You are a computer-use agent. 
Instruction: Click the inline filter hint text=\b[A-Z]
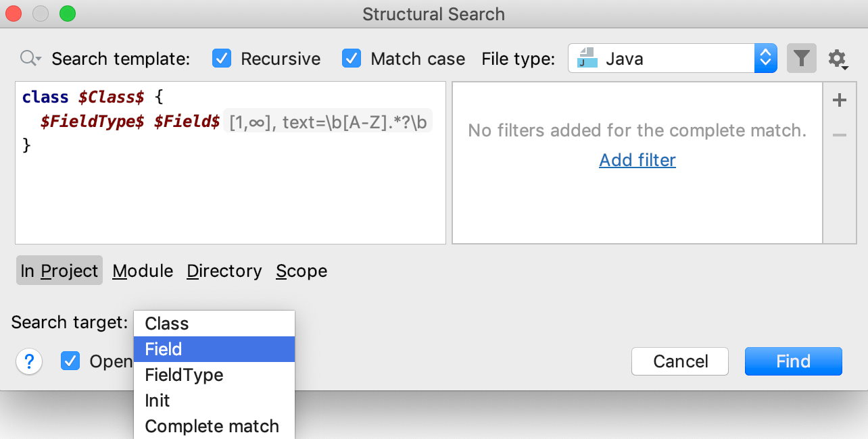click(x=328, y=122)
